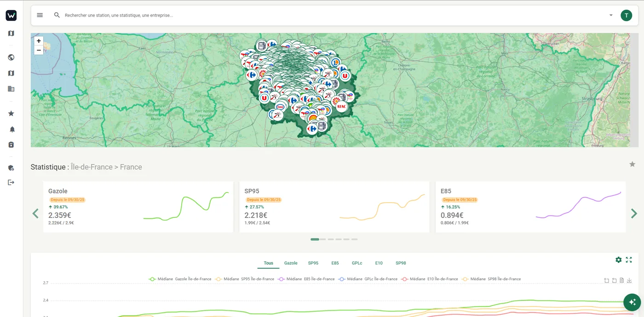Expand the search bar dropdown arrow
The height and width of the screenshot is (317, 644).
pyautogui.click(x=611, y=15)
